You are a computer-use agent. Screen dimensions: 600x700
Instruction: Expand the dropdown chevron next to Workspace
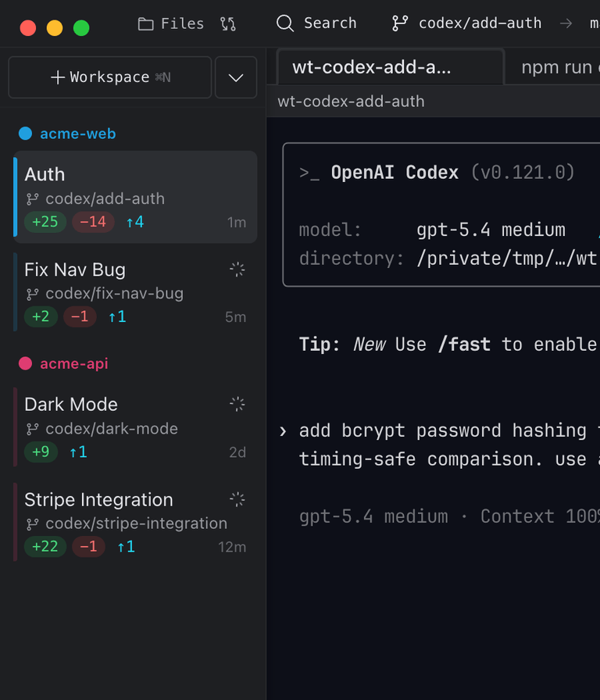pyautogui.click(x=236, y=77)
